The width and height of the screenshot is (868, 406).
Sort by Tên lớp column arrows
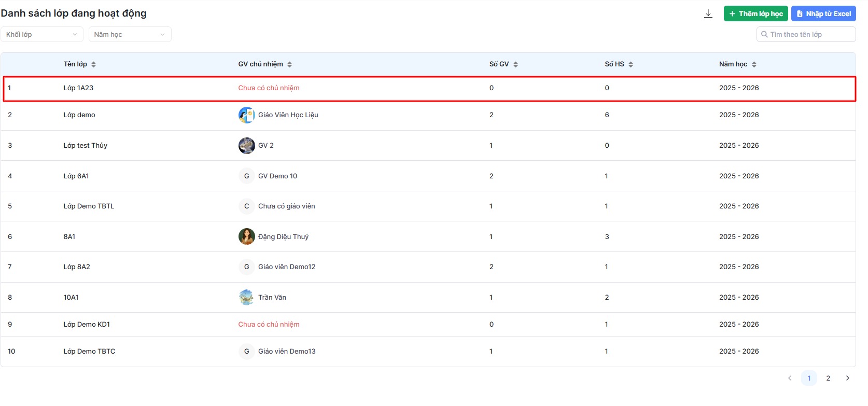pos(93,64)
